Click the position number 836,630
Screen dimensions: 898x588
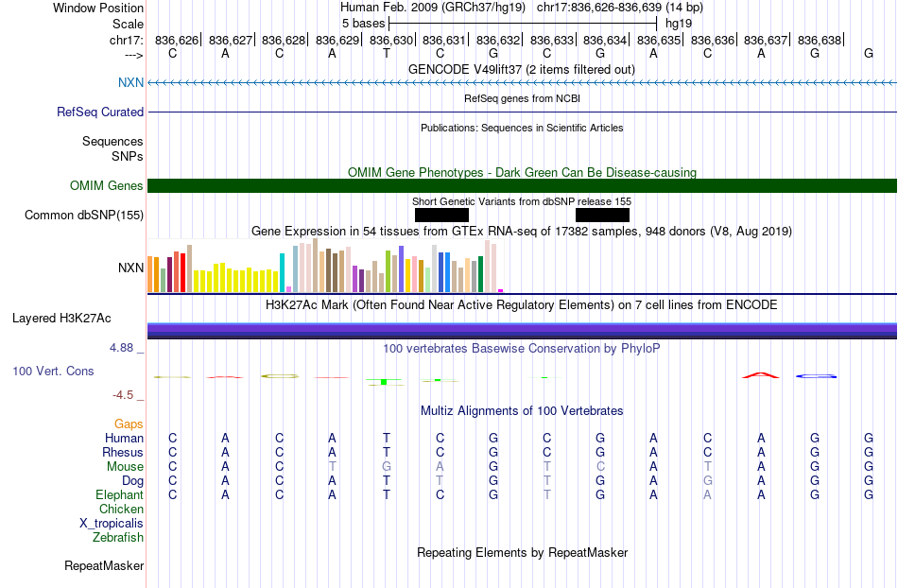click(391, 40)
